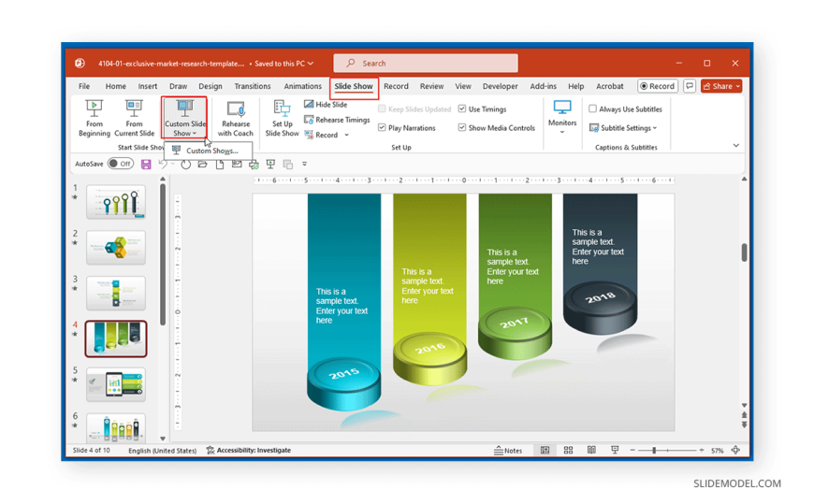
Task: Switch to Slide Sorter view
Action: click(x=568, y=450)
